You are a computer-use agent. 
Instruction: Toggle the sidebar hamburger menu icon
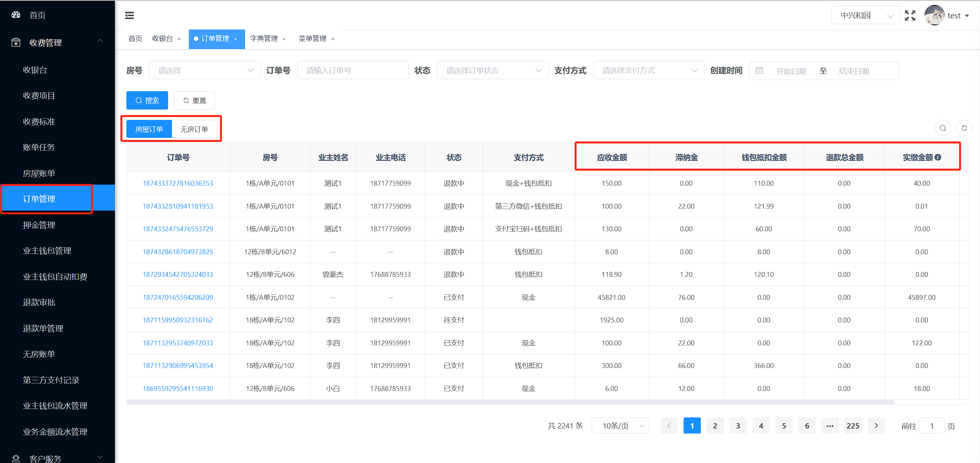click(129, 16)
